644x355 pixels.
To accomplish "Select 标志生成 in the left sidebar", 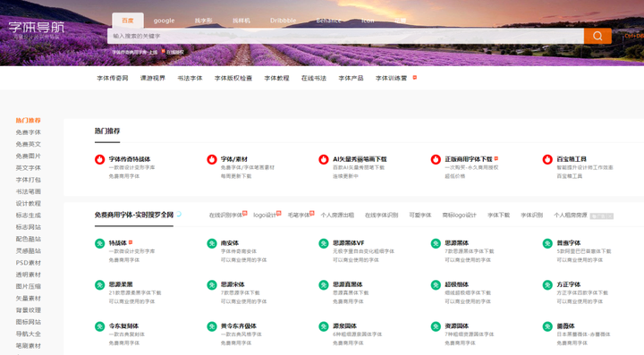I will pyautogui.click(x=29, y=215).
